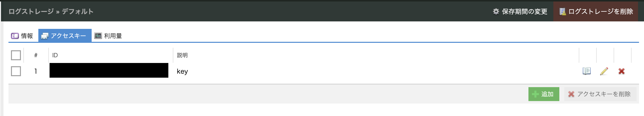Click the 情報 tab's purple info icon
This screenshot has width=644, height=116.
pyautogui.click(x=15, y=36)
